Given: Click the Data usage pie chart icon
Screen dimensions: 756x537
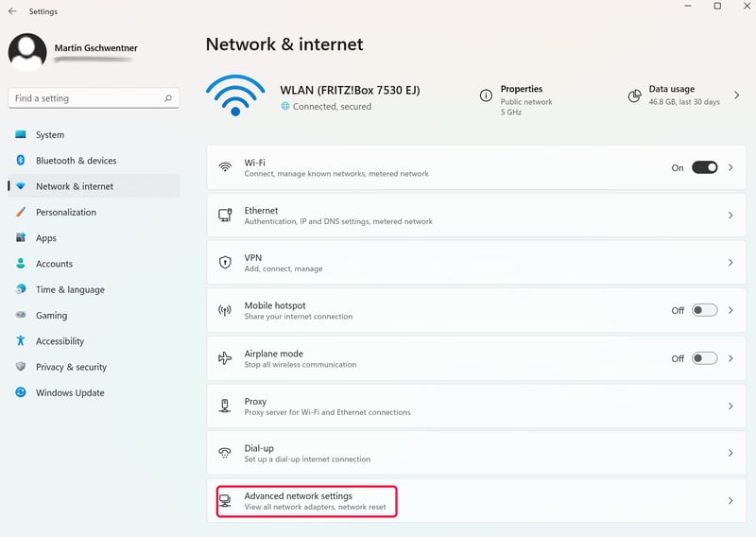Looking at the screenshot, I should point(634,96).
